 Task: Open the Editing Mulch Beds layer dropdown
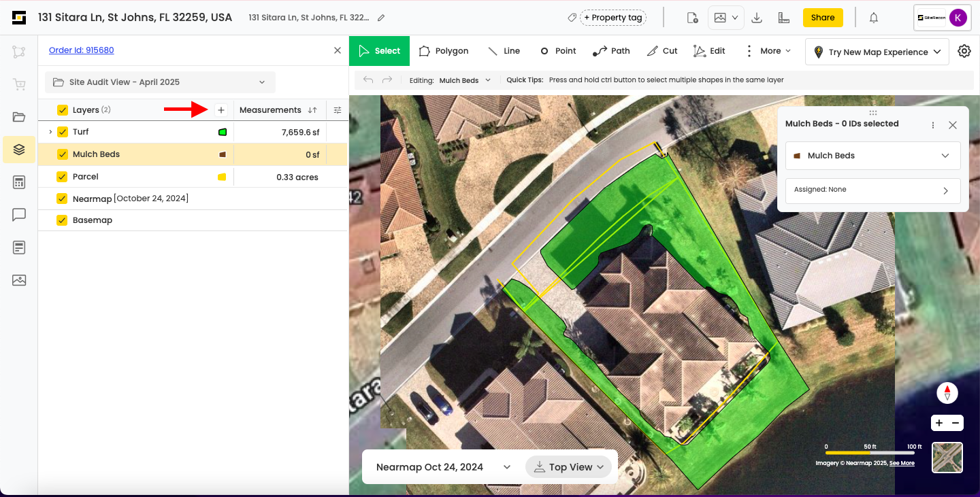pos(465,80)
